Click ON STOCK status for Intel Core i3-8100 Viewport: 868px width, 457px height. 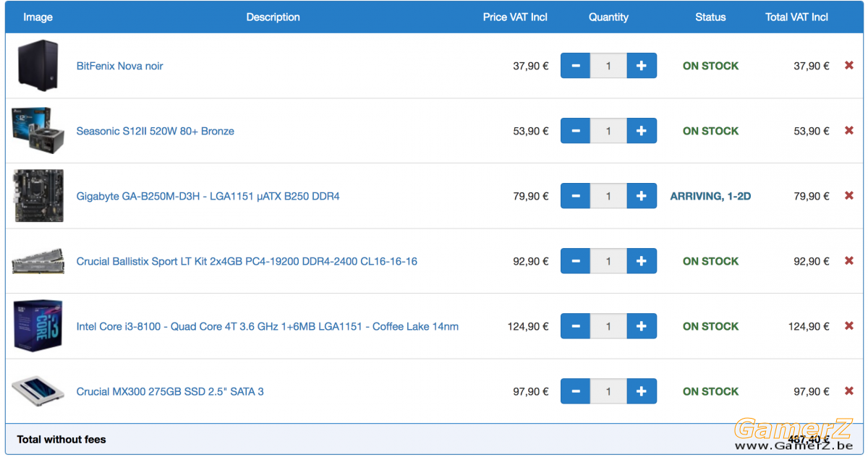point(710,326)
